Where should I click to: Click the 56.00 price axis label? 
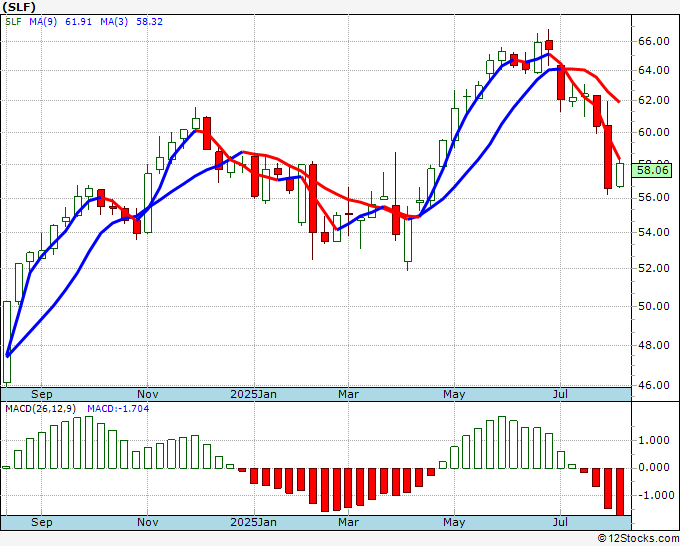coord(654,198)
